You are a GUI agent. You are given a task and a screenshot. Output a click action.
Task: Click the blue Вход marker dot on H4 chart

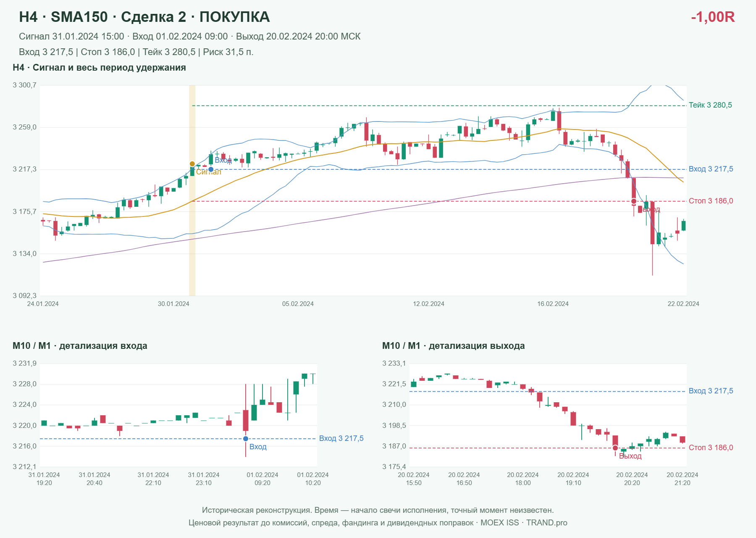[211, 169]
